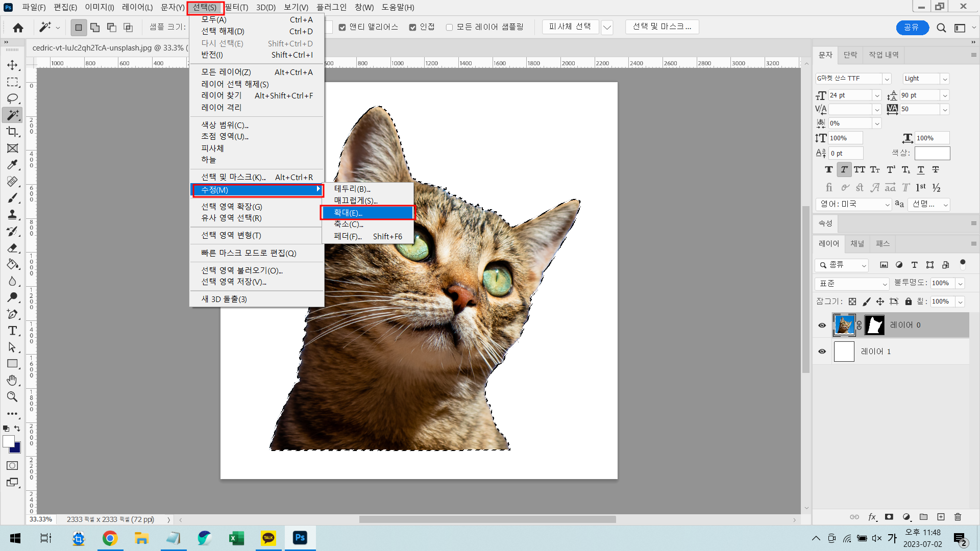Image resolution: width=980 pixels, height=551 pixels.
Task: Click the add layer mask icon
Action: pyautogui.click(x=889, y=517)
